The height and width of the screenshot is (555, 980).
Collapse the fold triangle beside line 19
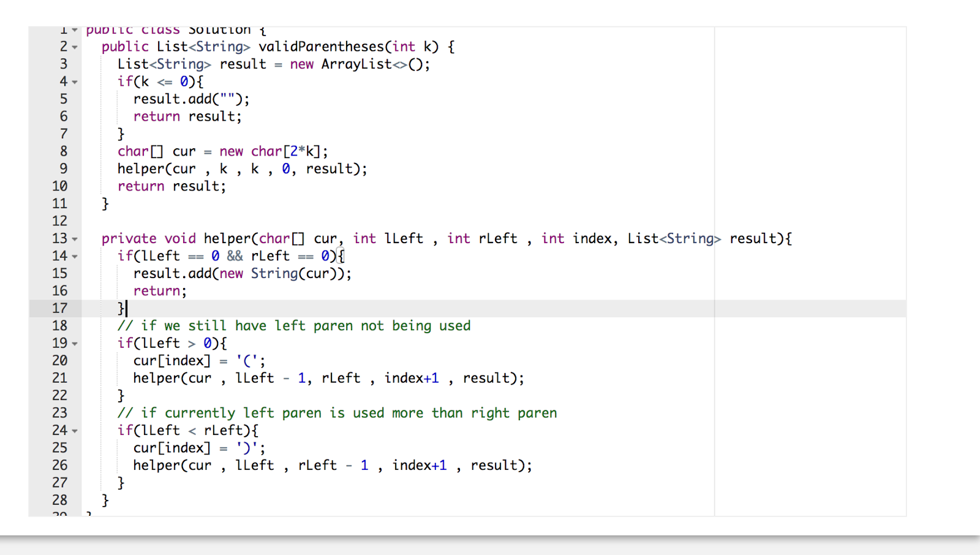tap(74, 344)
